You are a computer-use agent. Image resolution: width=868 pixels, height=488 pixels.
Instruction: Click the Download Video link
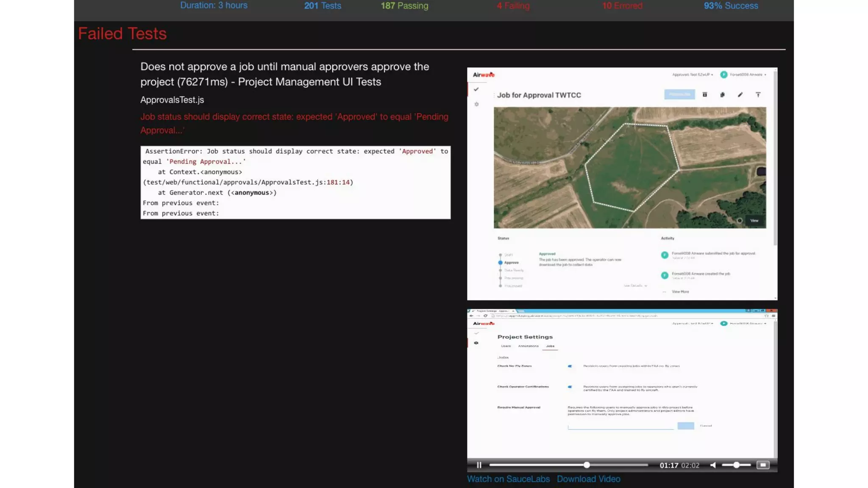point(588,479)
